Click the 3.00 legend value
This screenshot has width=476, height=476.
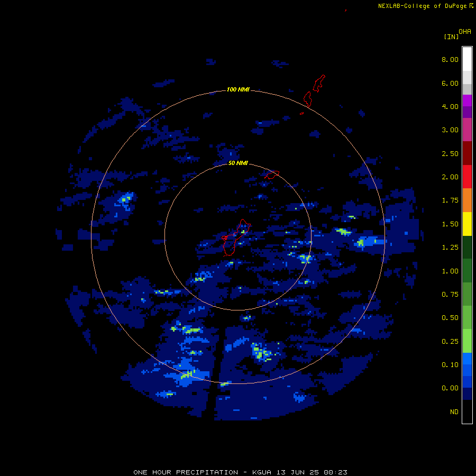450,130
